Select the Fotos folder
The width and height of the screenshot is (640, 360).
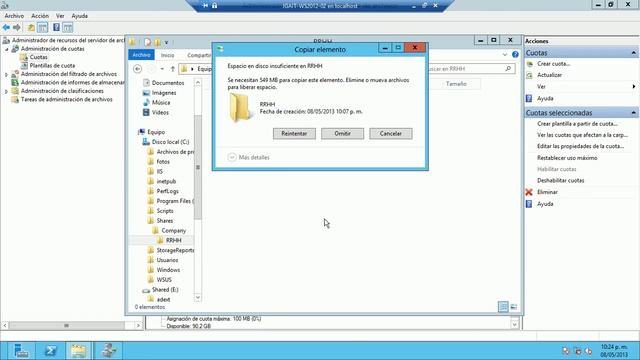[163, 162]
